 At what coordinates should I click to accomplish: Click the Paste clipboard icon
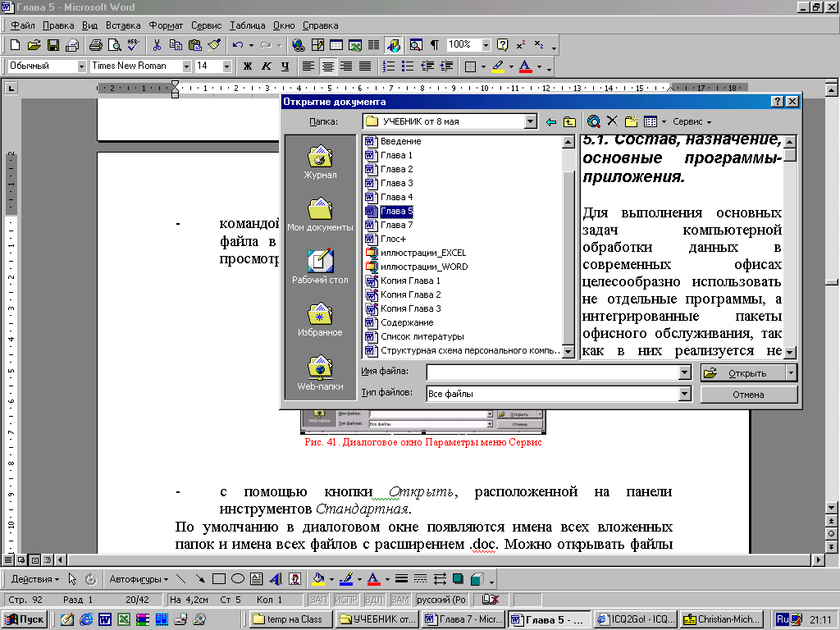coord(195,45)
